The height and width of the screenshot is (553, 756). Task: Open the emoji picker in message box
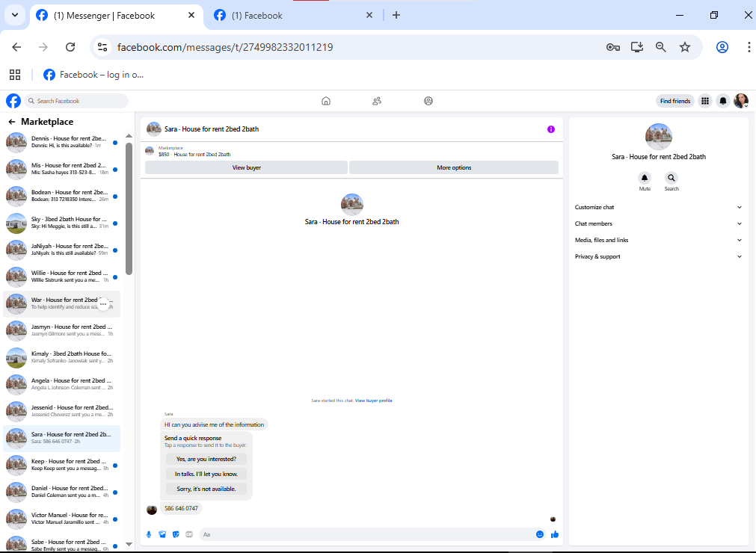click(x=540, y=534)
